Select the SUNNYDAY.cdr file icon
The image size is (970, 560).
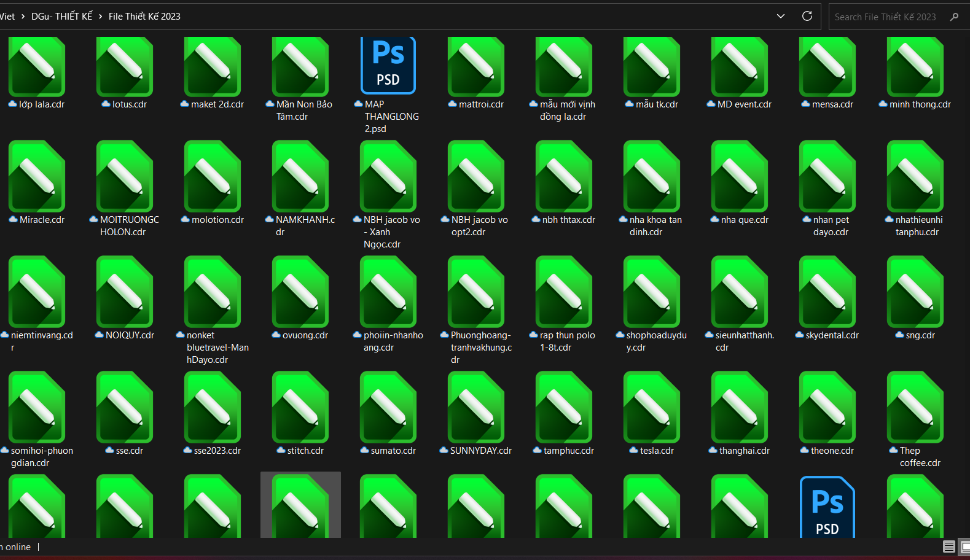(x=476, y=408)
